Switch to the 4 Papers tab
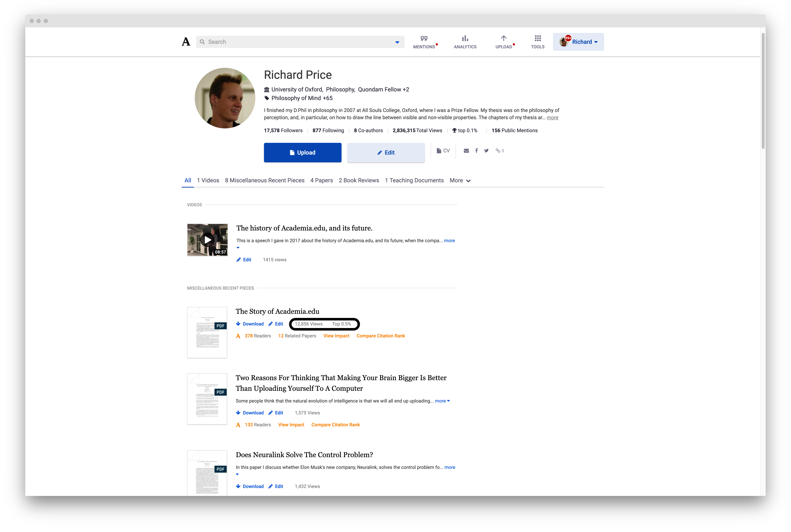The height and width of the screenshot is (532, 791). coord(321,181)
